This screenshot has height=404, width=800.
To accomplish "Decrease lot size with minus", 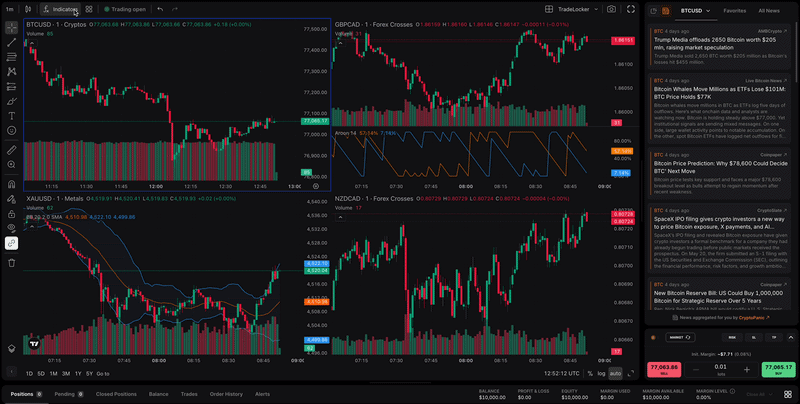I will coord(695,370).
